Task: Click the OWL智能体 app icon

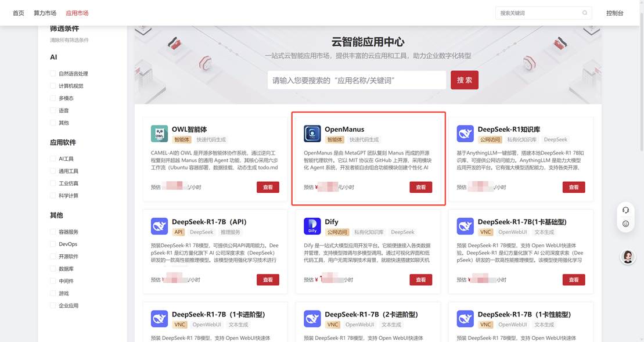Action: [x=159, y=134]
